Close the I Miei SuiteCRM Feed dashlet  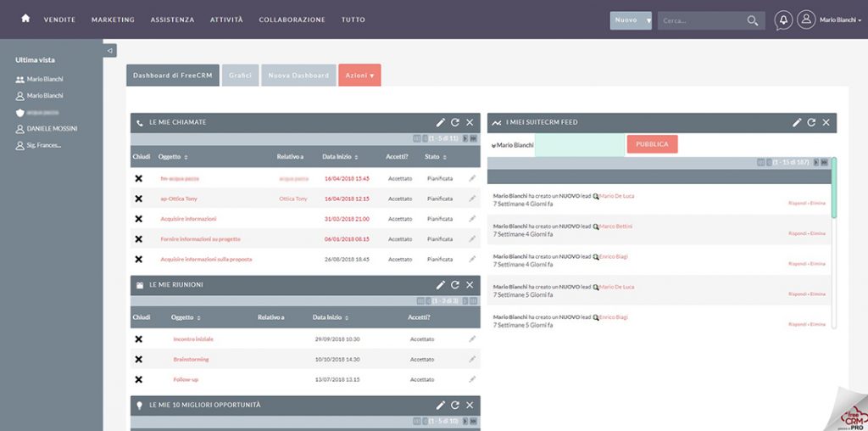click(826, 122)
